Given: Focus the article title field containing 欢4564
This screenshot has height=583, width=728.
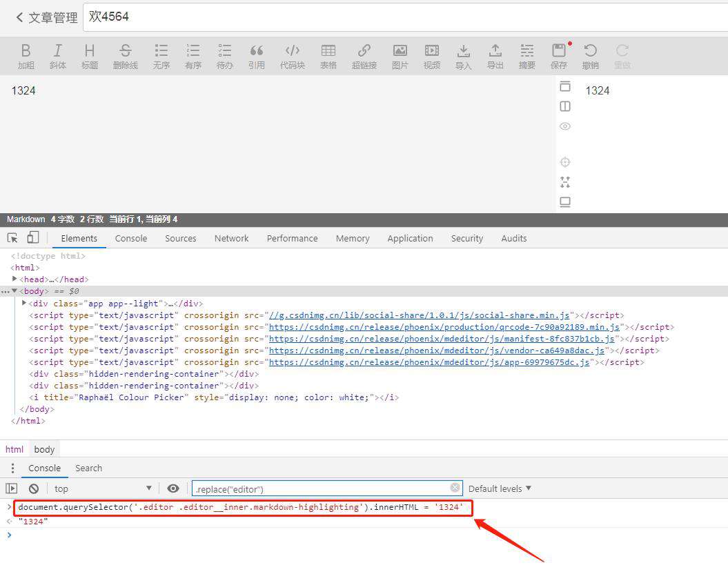Looking at the screenshot, I should [405, 17].
